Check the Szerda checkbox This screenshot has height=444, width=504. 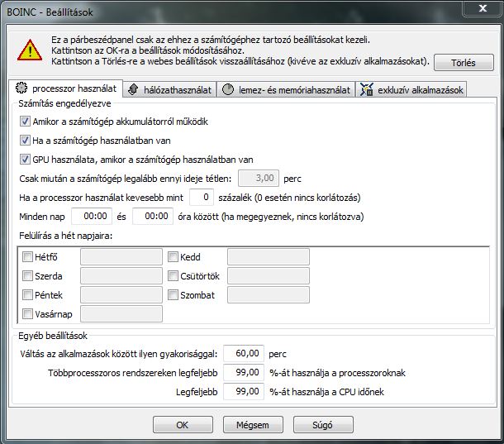(x=27, y=275)
